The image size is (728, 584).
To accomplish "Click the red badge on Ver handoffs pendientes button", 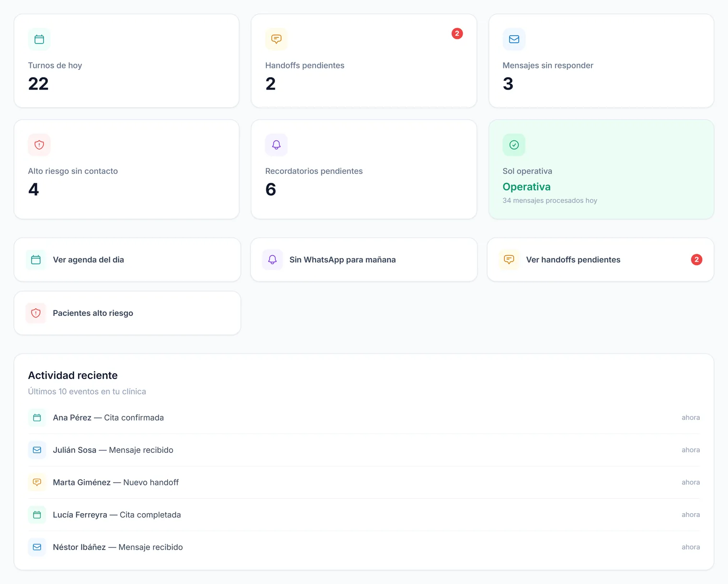I will pyautogui.click(x=696, y=259).
